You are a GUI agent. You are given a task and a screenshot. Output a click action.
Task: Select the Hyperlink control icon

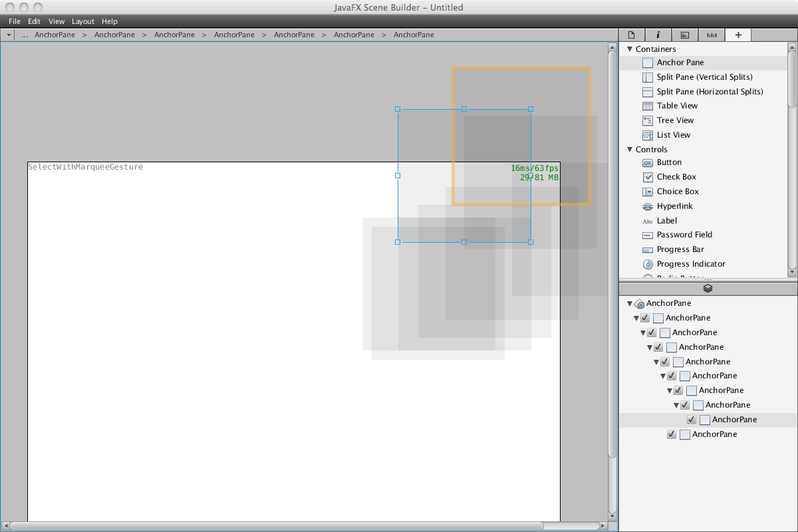pyautogui.click(x=647, y=206)
